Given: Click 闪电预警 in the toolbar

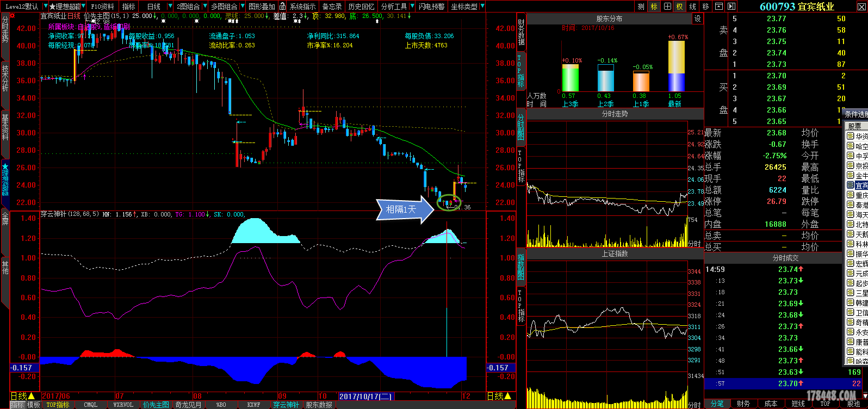Looking at the screenshot, I should coord(431,7).
